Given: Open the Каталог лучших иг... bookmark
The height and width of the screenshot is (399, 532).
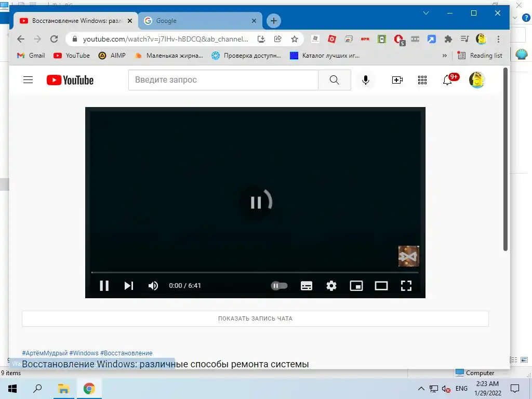Looking at the screenshot, I should 325,56.
